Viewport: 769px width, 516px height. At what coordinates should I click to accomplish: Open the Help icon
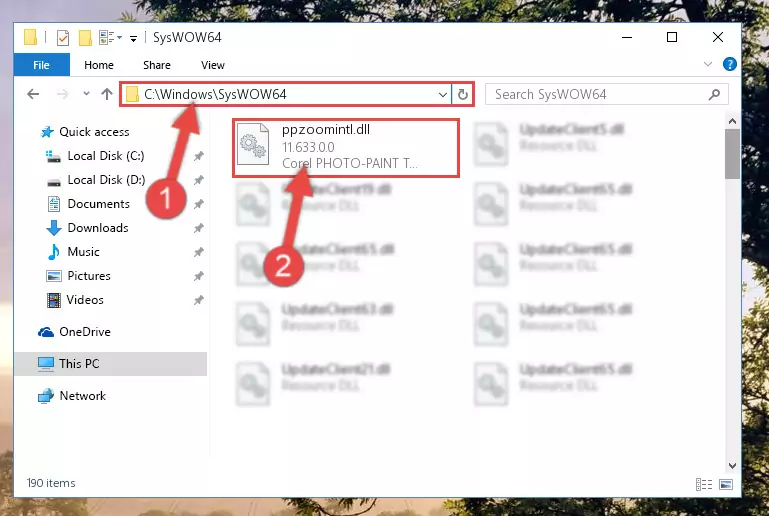coord(730,64)
